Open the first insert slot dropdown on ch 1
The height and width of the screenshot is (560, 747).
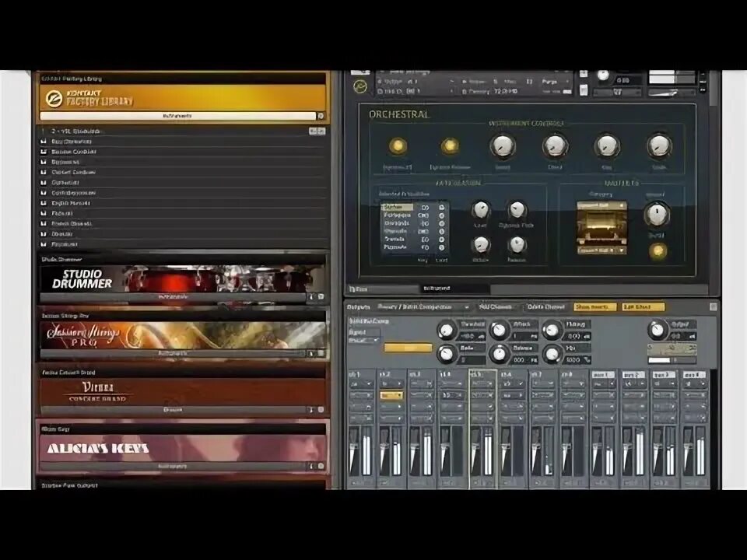361,383
